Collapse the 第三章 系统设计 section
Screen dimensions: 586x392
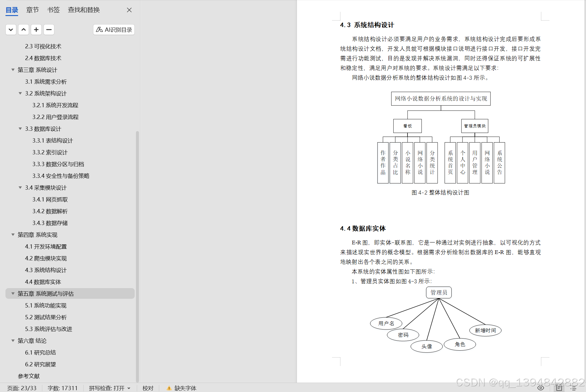pyautogui.click(x=13, y=70)
